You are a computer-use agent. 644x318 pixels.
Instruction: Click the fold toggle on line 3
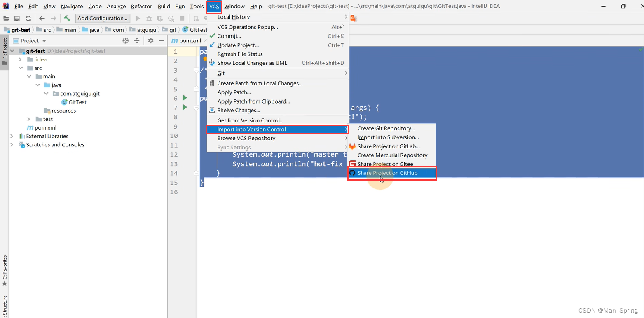click(197, 70)
